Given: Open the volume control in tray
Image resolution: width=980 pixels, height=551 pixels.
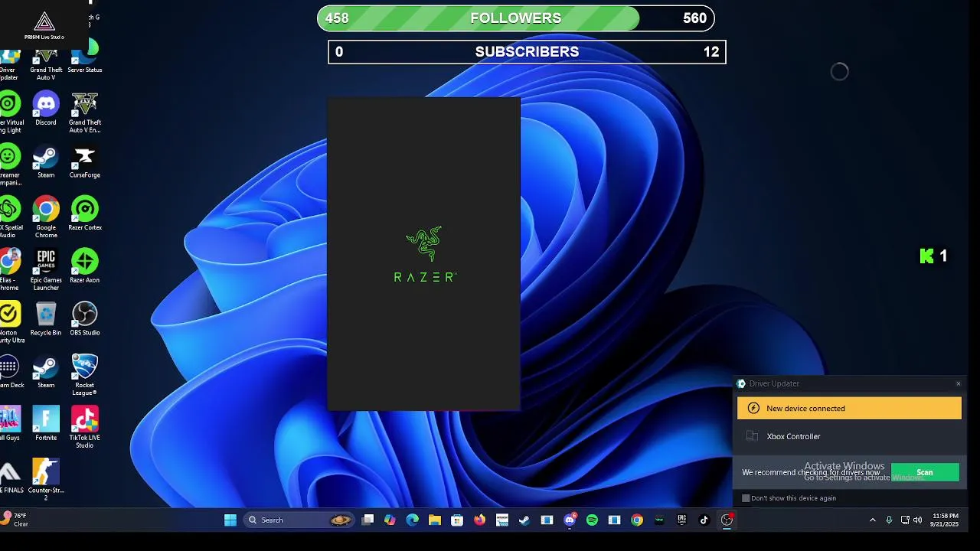Looking at the screenshot, I should (917, 520).
